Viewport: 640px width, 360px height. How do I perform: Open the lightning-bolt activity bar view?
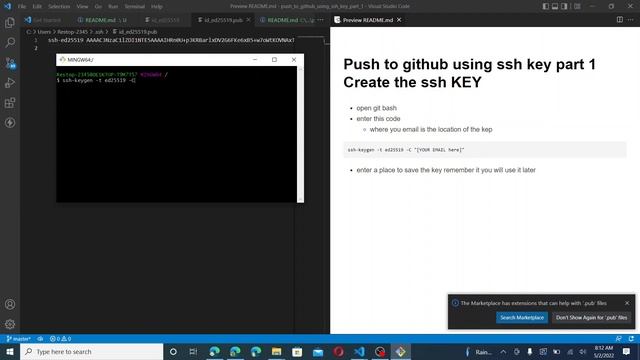[x=10, y=122]
